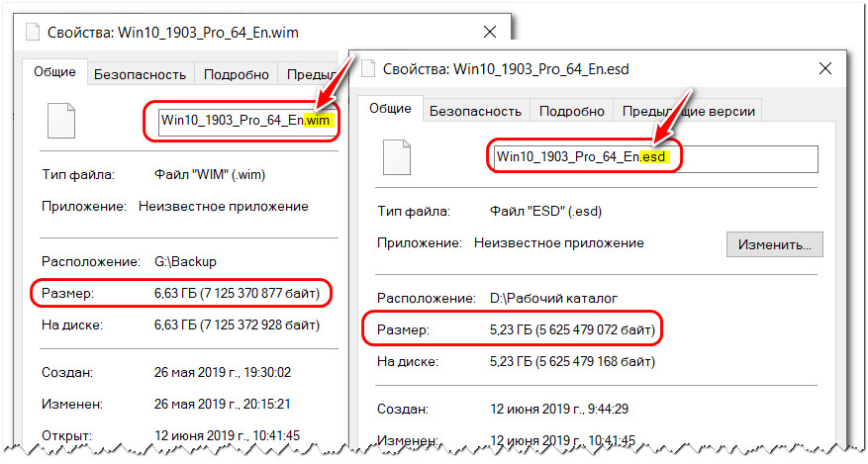This screenshot has width=868, height=464.
Task: Click the modified date 26 мая 2019 г., 20:15:21
Action: (222, 405)
